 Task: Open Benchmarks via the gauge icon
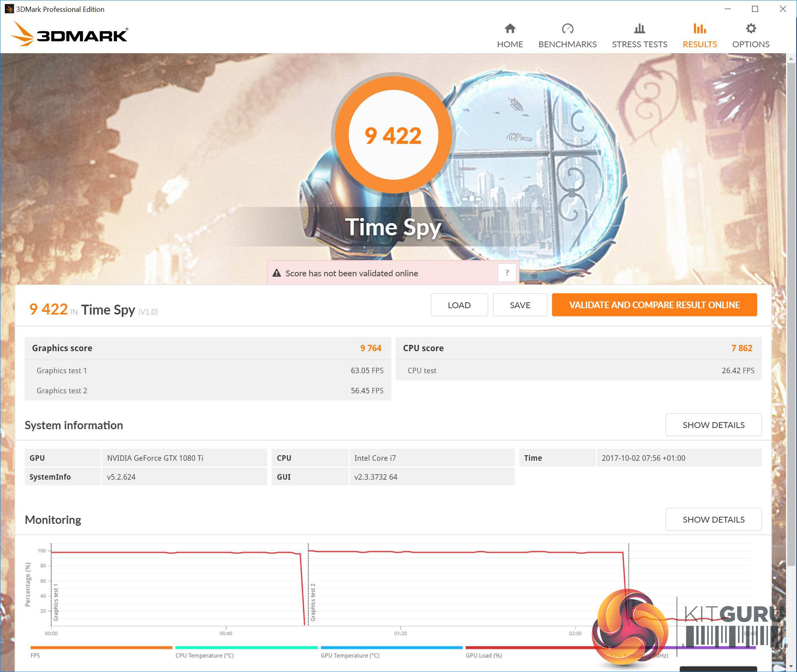click(567, 28)
